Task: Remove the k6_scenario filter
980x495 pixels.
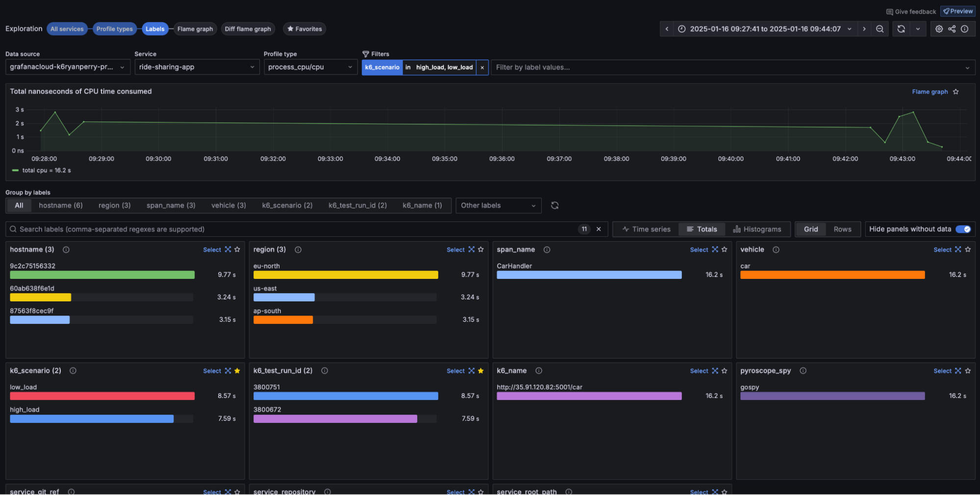Action: pyautogui.click(x=482, y=68)
